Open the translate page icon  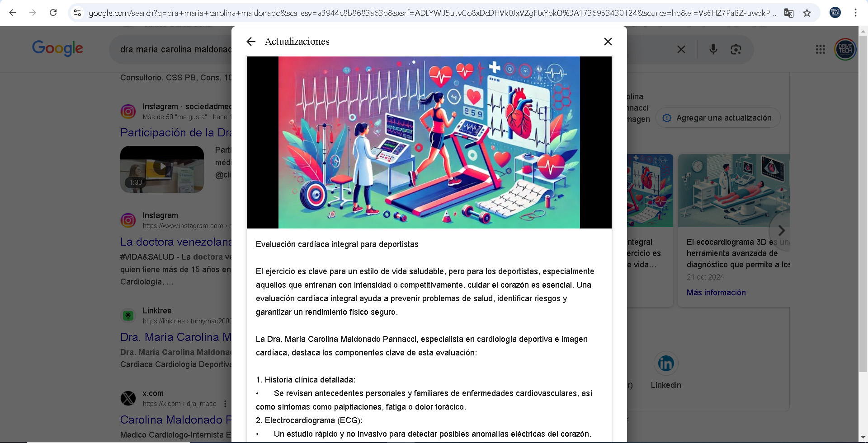point(788,13)
